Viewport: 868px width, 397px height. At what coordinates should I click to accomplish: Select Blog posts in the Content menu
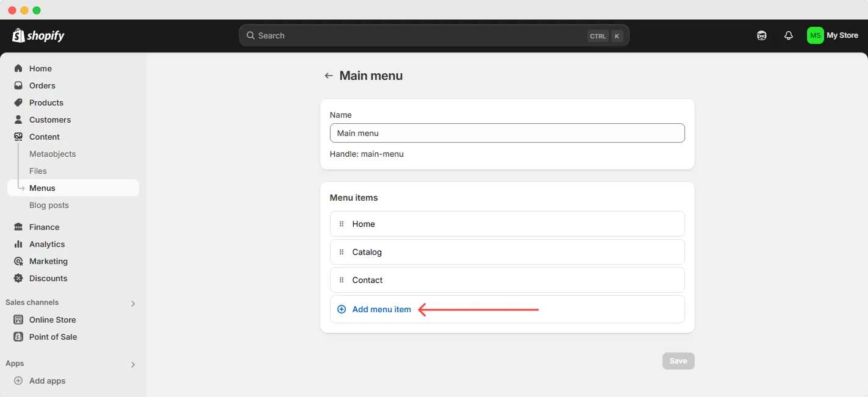pos(49,205)
